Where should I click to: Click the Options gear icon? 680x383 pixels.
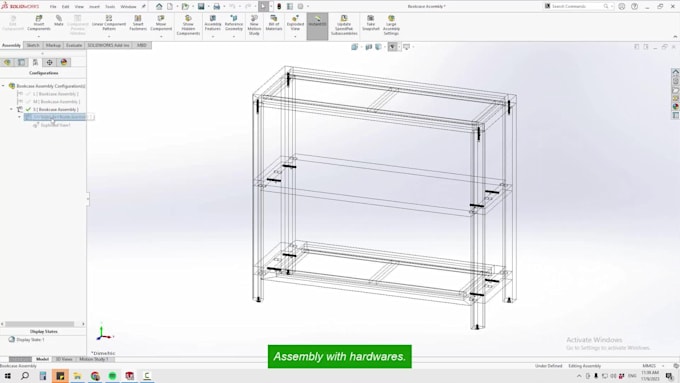click(300, 7)
